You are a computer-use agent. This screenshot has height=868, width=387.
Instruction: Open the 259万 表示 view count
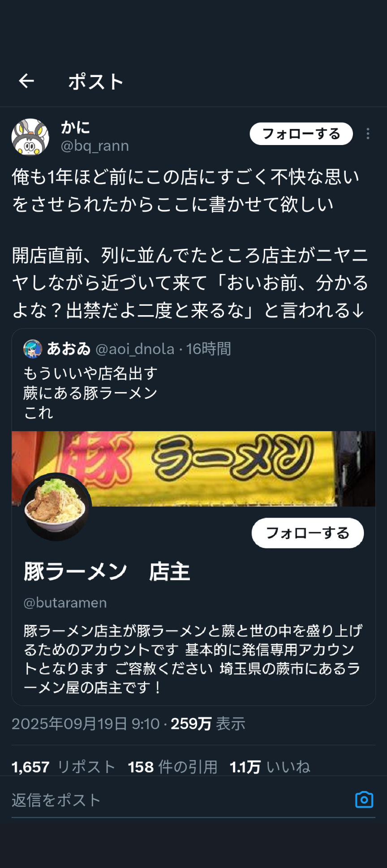tap(208, 723)
